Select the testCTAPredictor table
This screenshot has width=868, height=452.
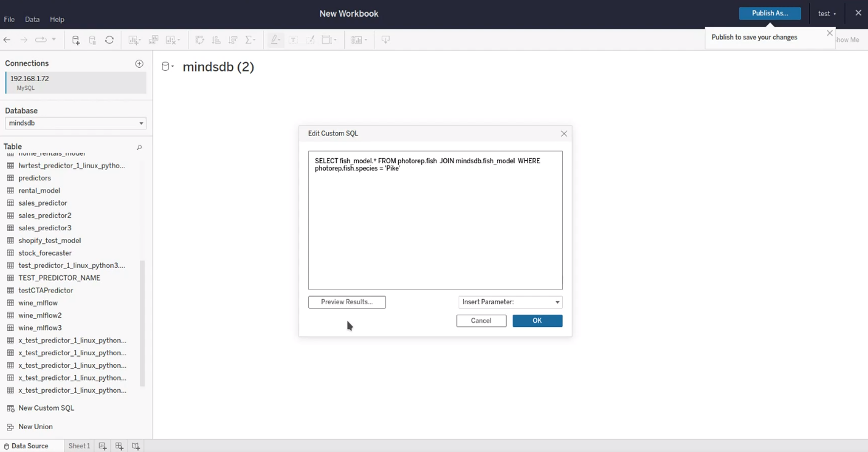(x=46, y=291)
